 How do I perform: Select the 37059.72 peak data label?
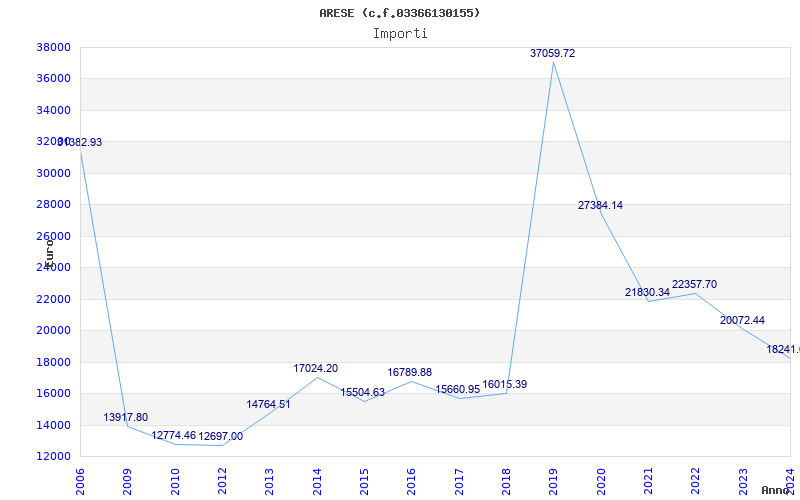tap(553, 53)
